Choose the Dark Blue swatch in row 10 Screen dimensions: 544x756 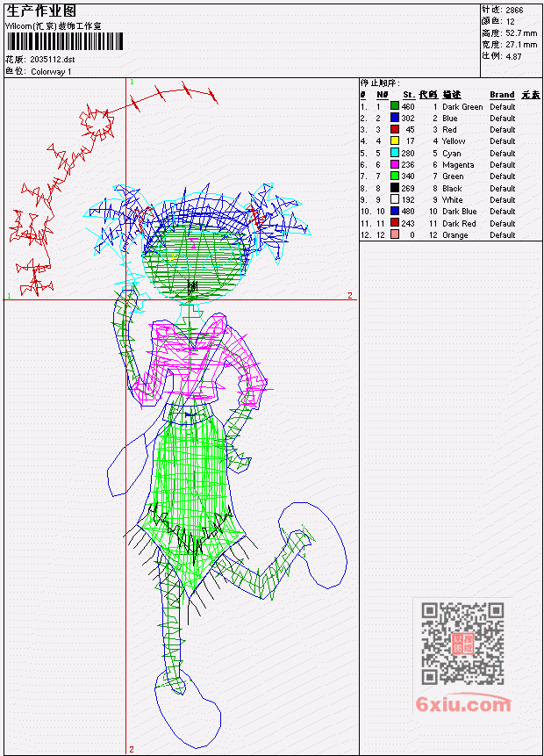click(395, 212)
